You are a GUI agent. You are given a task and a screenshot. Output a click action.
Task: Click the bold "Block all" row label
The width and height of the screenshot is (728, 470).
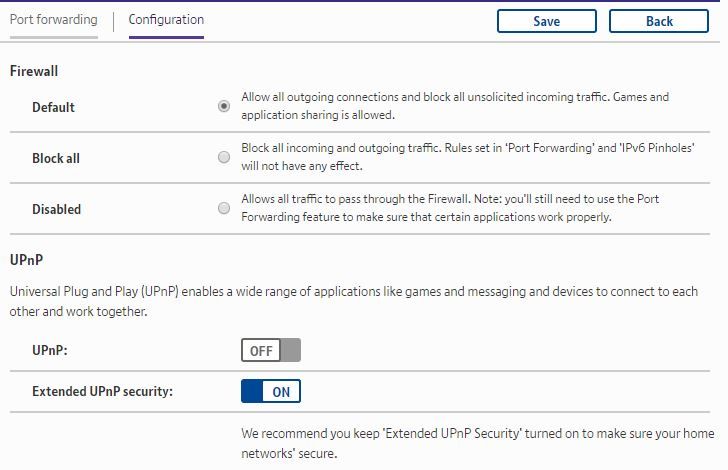point(56,158)
